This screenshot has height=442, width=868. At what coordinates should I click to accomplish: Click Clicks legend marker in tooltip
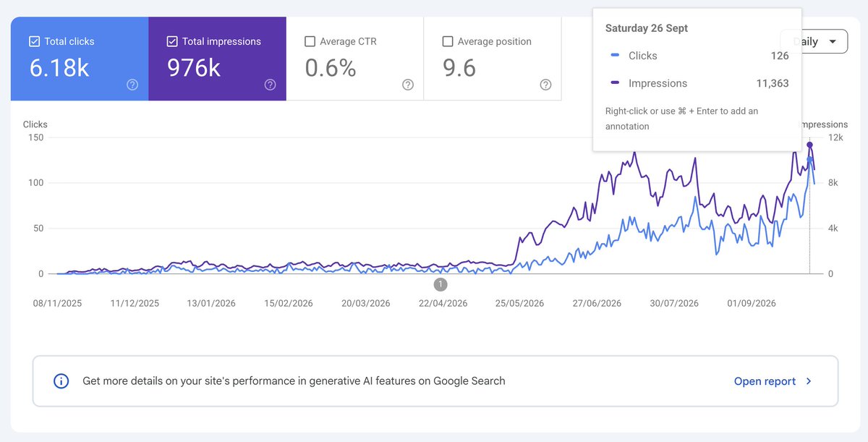[615, 56]
